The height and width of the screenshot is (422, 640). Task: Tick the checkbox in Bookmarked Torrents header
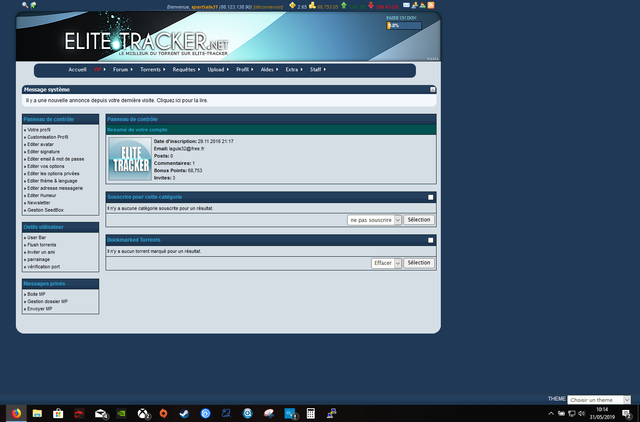tap(431, 240)
